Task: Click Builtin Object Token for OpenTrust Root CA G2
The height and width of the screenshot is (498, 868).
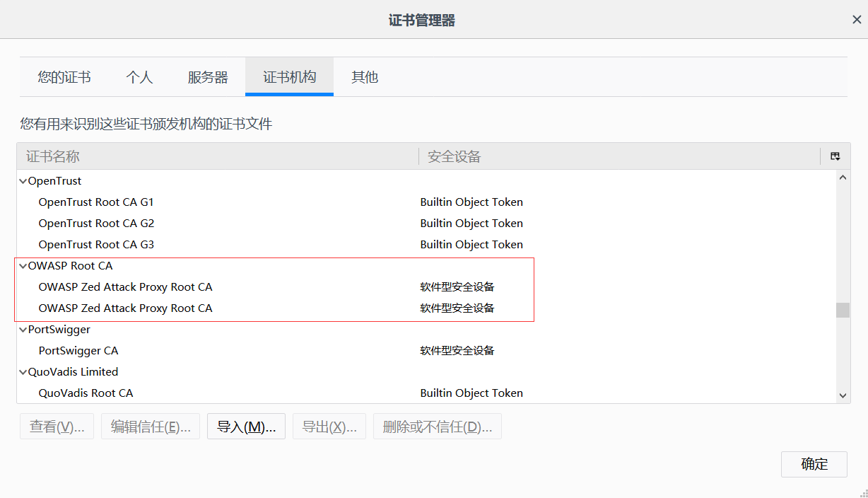Action: click(471, 224)
